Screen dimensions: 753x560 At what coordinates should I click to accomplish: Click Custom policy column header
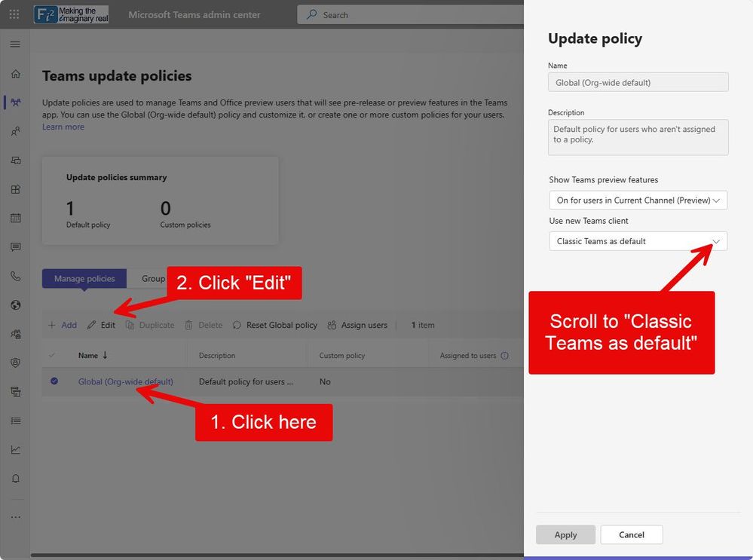[x=342, y=356]
